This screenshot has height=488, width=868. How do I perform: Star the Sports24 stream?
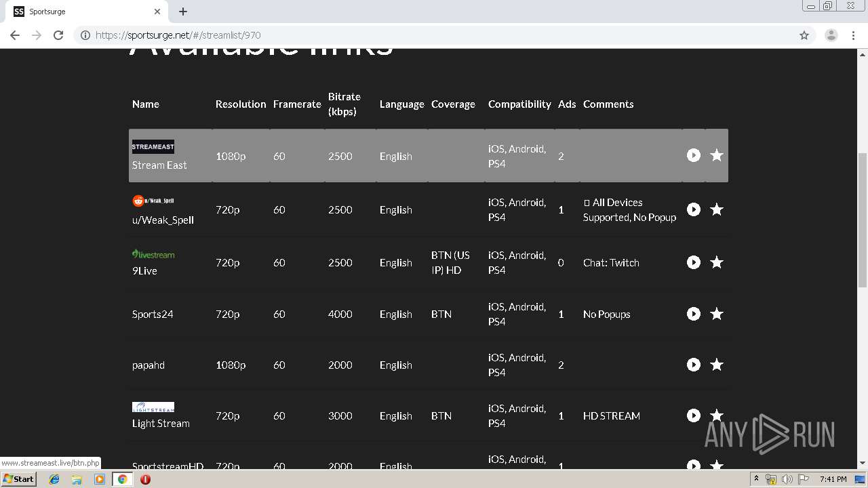click(716, 314)
